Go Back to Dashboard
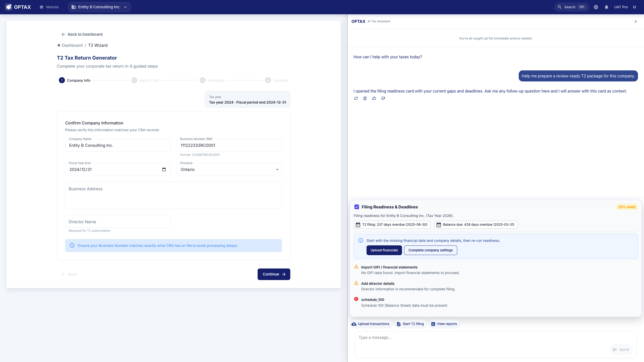 click(x=82, y=34)
